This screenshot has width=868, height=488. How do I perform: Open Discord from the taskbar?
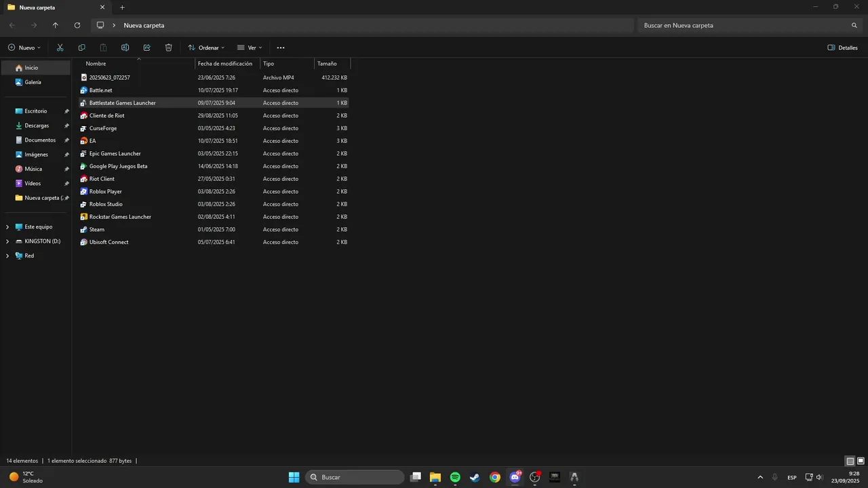tap(515, 477)
